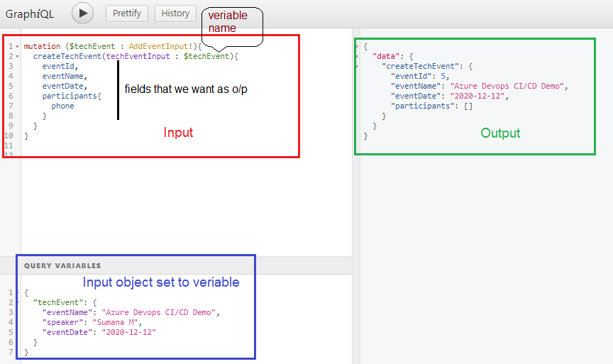Click the AddEventInput type in the mutation
Viewport: 613px width, 364px height.
(158, 46)
